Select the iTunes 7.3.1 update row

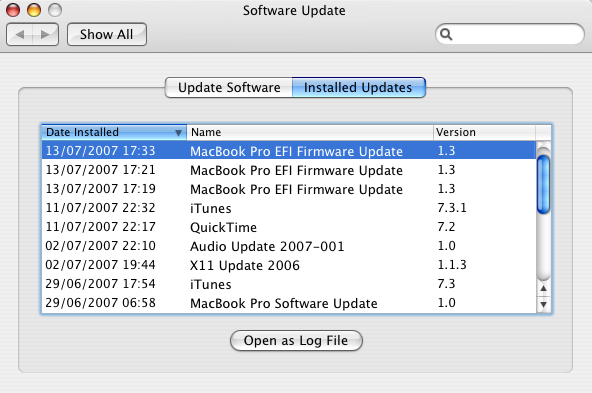click(289, 208)
